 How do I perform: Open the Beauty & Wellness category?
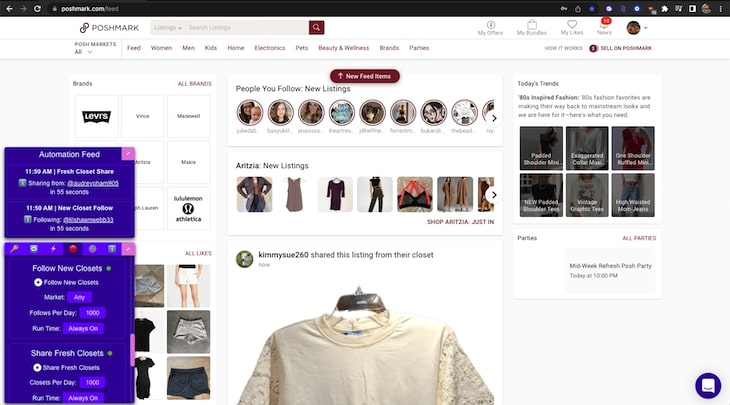[x=344, y=48]
